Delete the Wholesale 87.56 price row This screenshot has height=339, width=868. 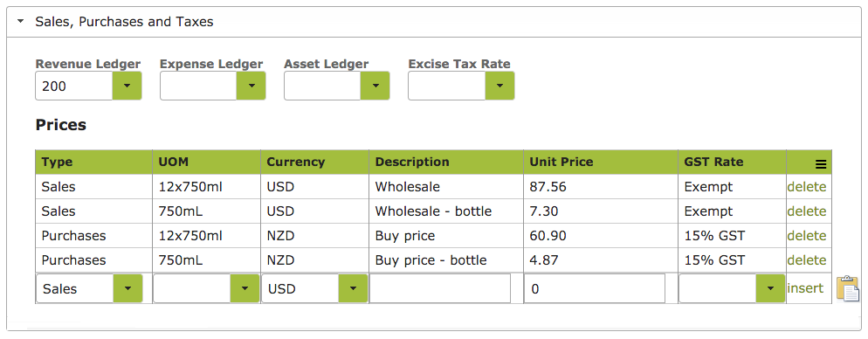pos(807,187)
